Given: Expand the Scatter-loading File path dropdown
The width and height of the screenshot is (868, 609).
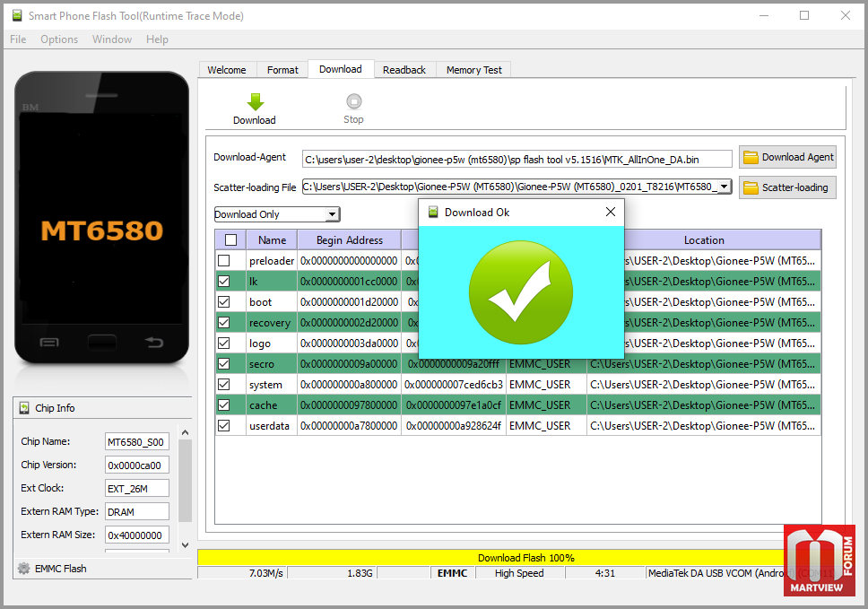Looking at the screenshot, I should click(x=724, y=187).
